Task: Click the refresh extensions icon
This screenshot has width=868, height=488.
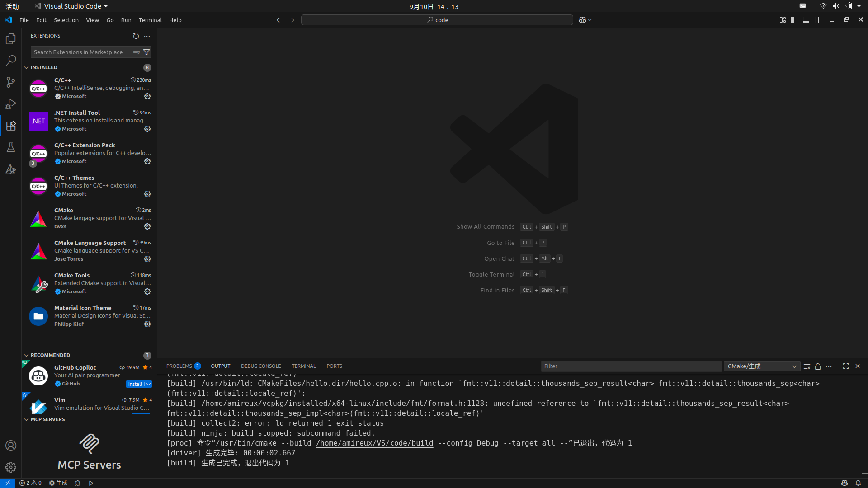Action: coord(136,36)
